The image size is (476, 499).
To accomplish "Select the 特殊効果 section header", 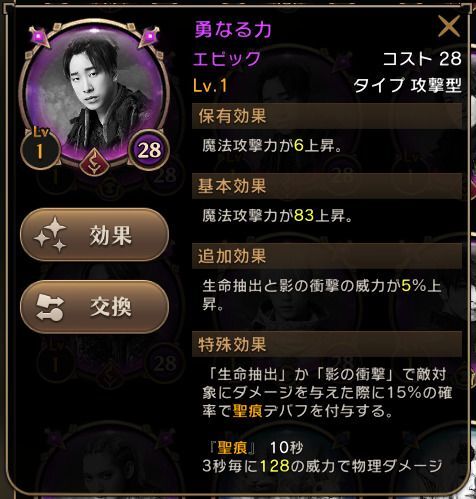I will 327,344.
